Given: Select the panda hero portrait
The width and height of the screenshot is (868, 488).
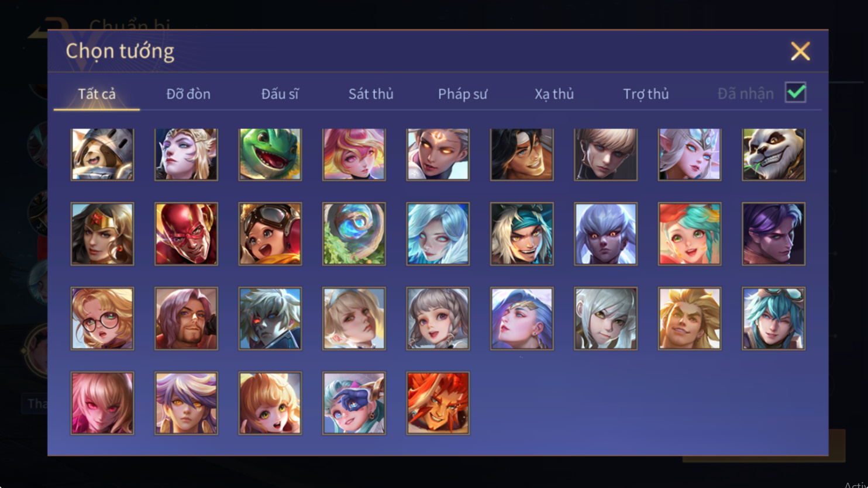Looking at the screenshot, I should click(x=773, y=154).
